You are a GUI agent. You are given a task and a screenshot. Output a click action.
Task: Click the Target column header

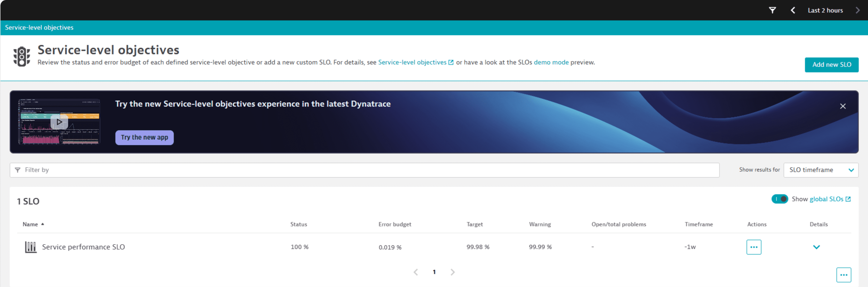(x=475, y=224)
